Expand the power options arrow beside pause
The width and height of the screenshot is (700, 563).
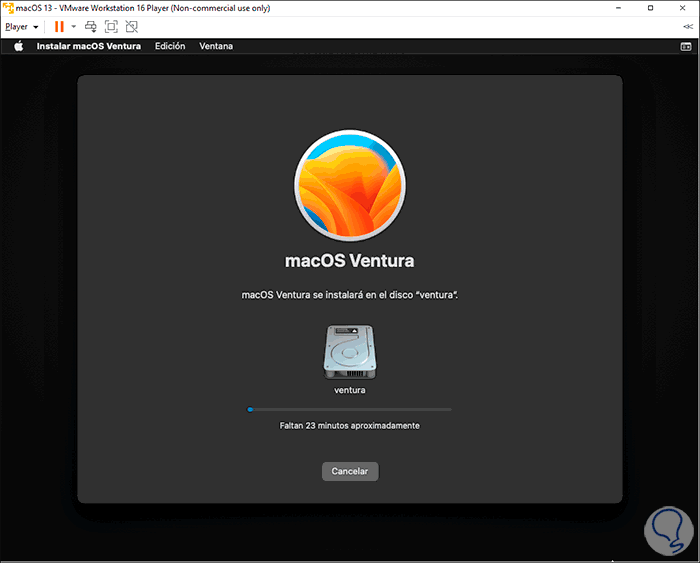click(74, 27)
